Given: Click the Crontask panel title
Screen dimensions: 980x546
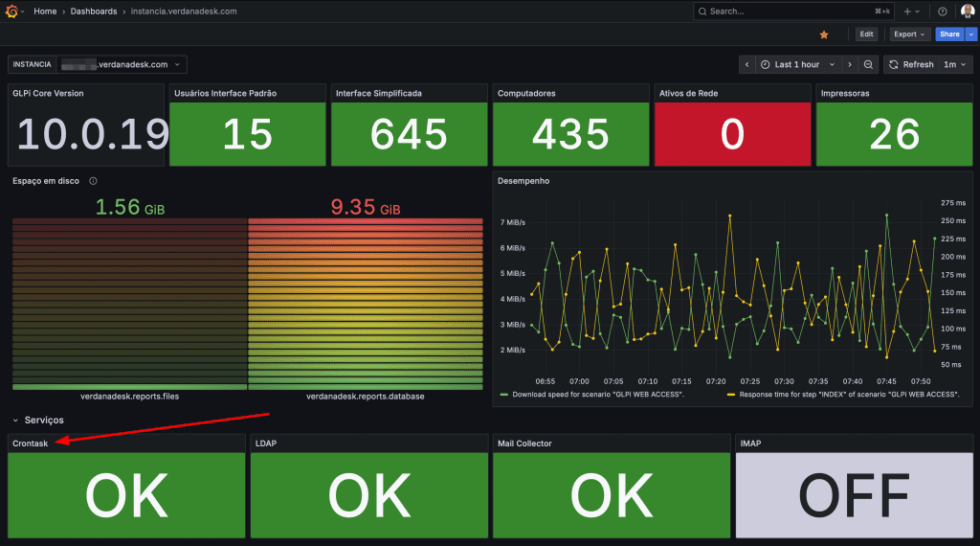Looking at the screenshot, I should tap(30, 444).
